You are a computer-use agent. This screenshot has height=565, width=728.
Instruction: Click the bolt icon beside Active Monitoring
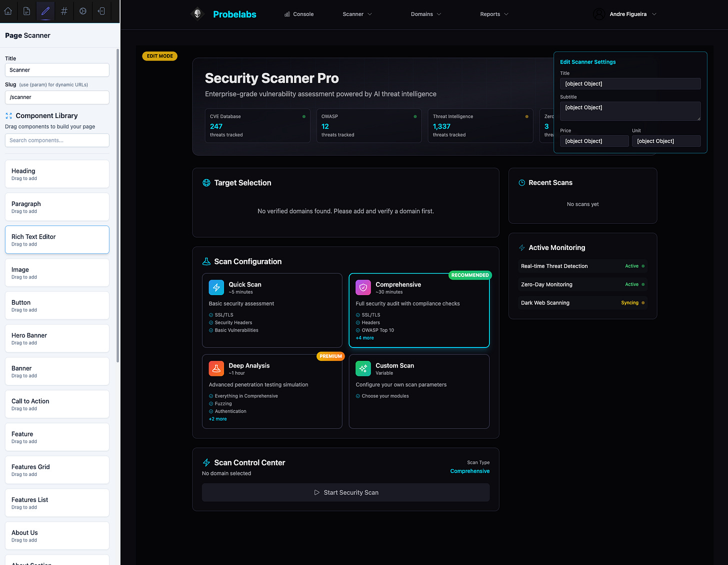tap(522, 247)
